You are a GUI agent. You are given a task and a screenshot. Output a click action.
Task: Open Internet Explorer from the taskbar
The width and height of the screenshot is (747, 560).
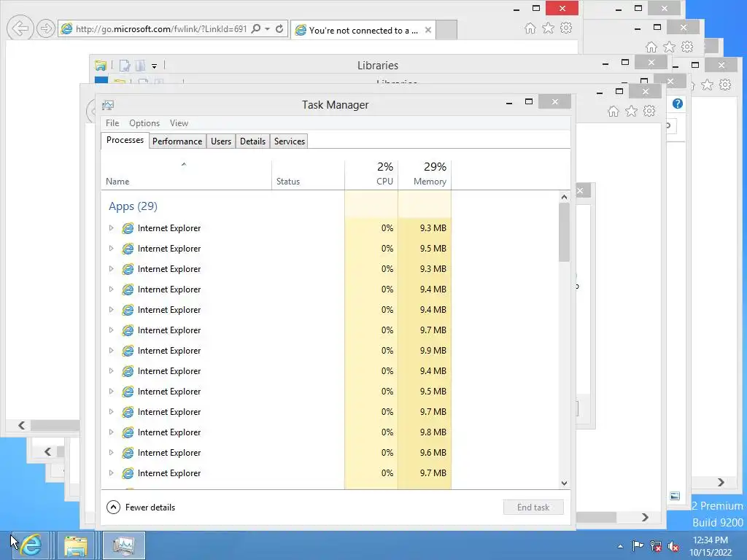pyautogui.click(x=31, y=545)
